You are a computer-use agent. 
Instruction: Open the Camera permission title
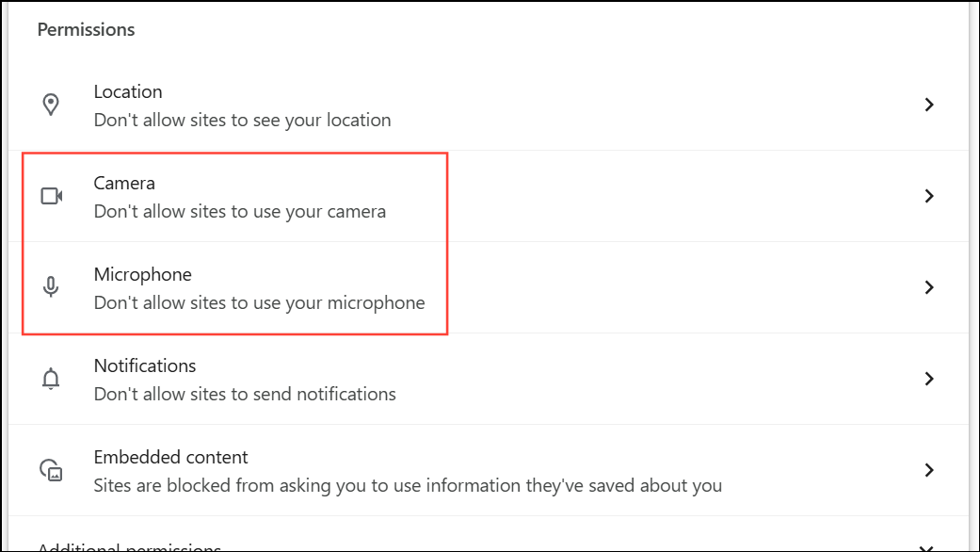[x=124, y=183]
